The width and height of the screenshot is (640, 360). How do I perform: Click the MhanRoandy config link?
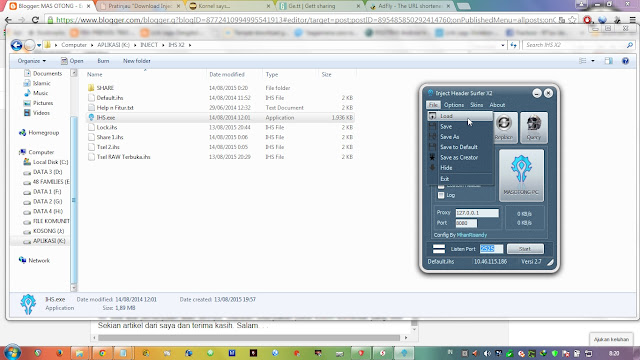tap(471, 235)
